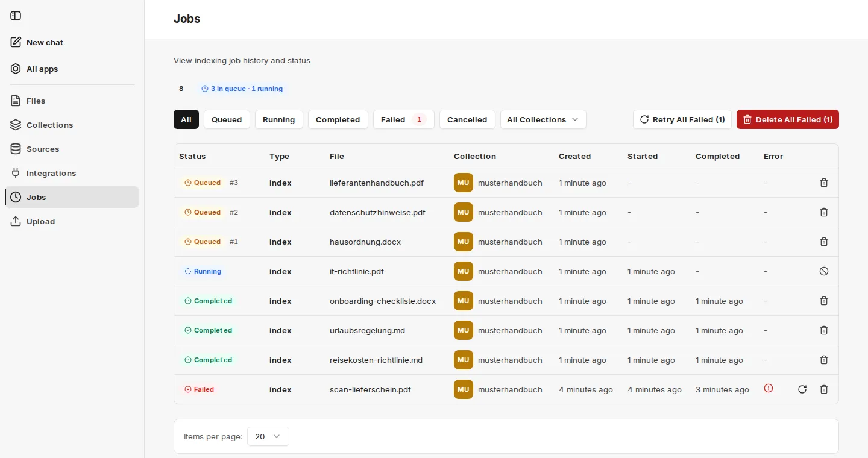This screenshot has width=868, height=458.
Task: Open the items per page dropdown
Action: pos(268,436)
